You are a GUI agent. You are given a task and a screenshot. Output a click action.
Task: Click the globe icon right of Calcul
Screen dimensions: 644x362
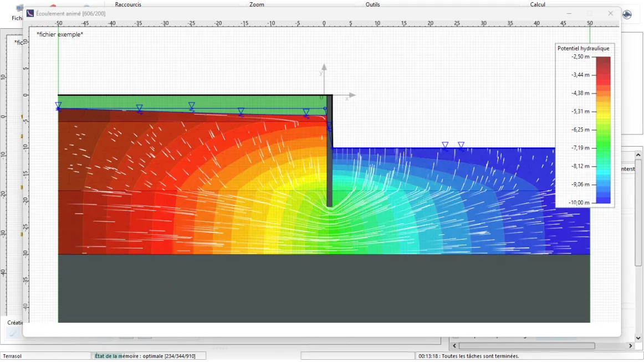(x=627, y=14)
